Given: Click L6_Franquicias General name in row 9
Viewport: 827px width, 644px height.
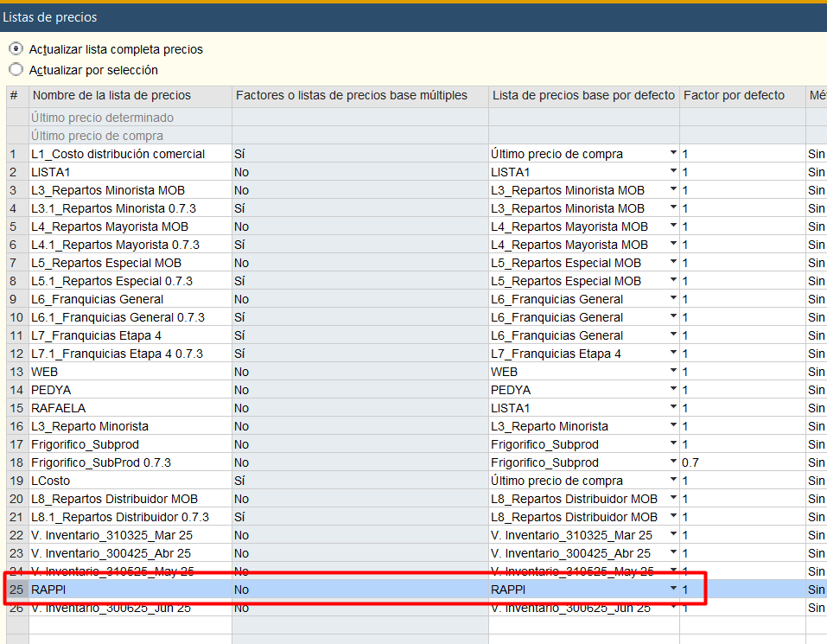Looking at the screenshot, I should coord(97,299).
